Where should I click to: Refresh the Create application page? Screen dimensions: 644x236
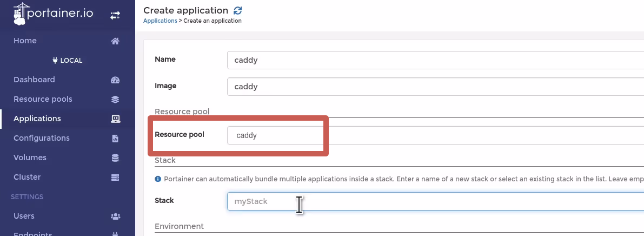pyautogui.click(x=237, y=11)
